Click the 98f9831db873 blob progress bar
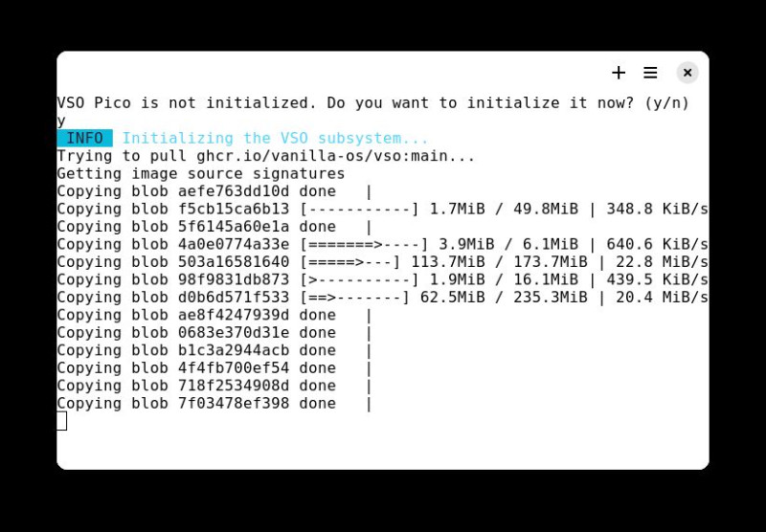 (x=360, y=279)
